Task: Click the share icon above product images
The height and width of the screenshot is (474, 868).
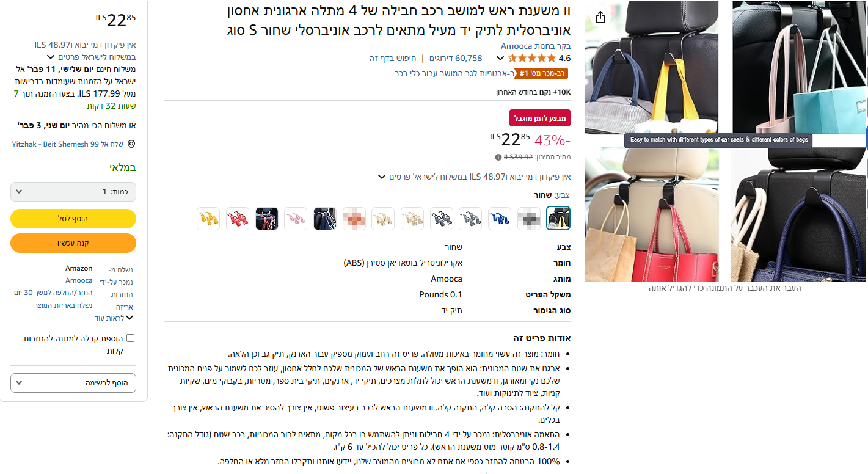Action: click(600, 18)
